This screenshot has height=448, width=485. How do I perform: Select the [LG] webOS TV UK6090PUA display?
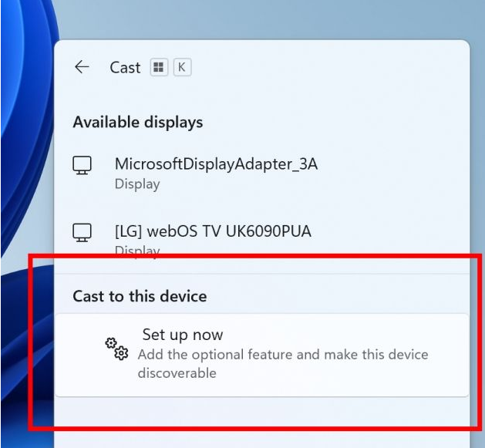pyautogui.click(x=213, y=231)
